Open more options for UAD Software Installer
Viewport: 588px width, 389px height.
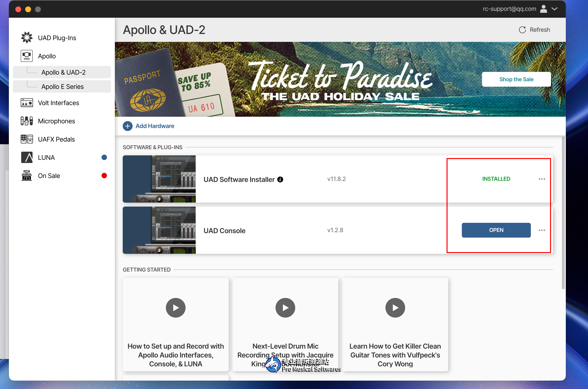click(x=542, y=179)
